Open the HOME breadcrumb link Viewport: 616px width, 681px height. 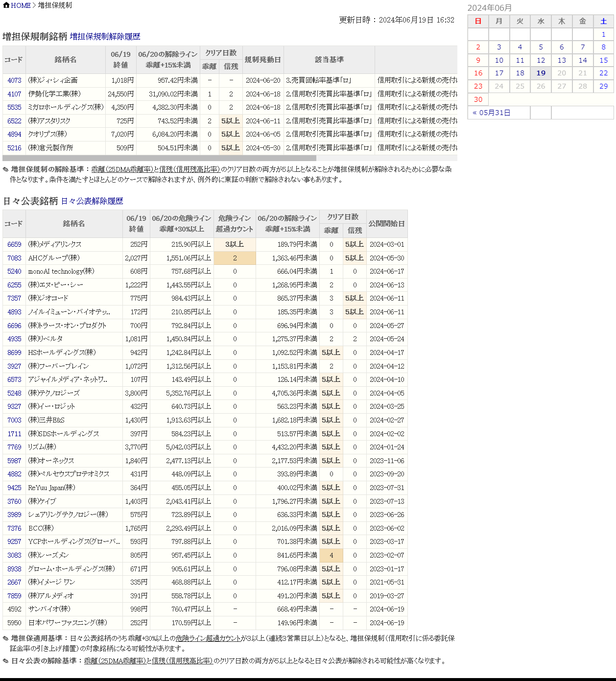click(x=21, y=5)
